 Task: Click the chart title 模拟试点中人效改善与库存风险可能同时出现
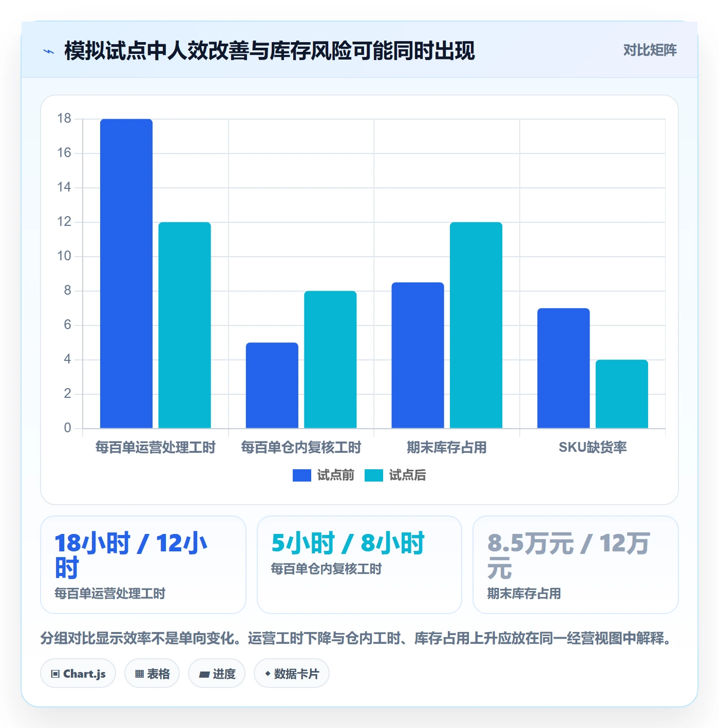pyautogui.click(x=270, y=51)
